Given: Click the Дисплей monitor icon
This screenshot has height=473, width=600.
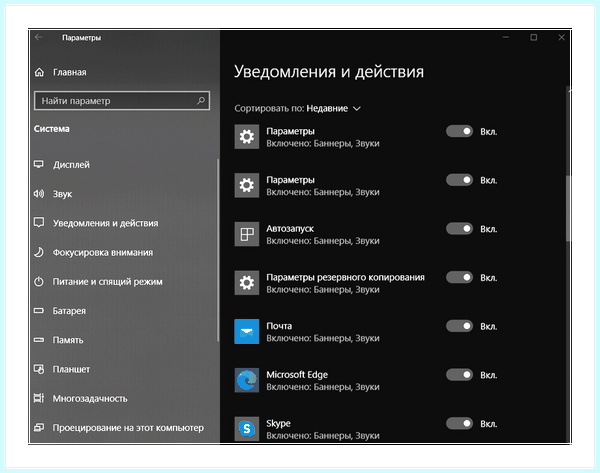Looking at the screenshot, I should (x=39, y=165).
